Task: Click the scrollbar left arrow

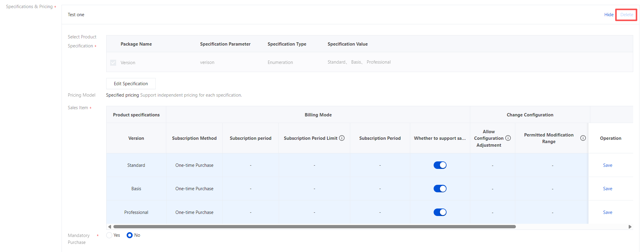Action: point(110,227)
